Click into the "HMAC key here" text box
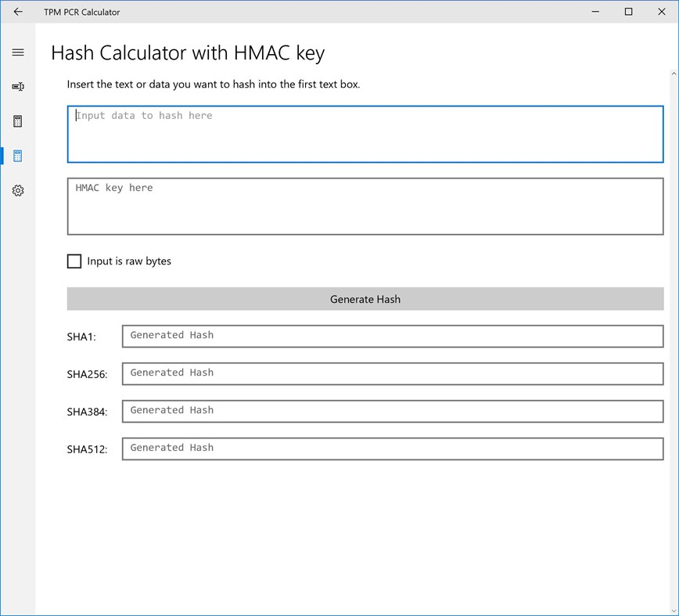679x616 pixels. coord(365,207)
